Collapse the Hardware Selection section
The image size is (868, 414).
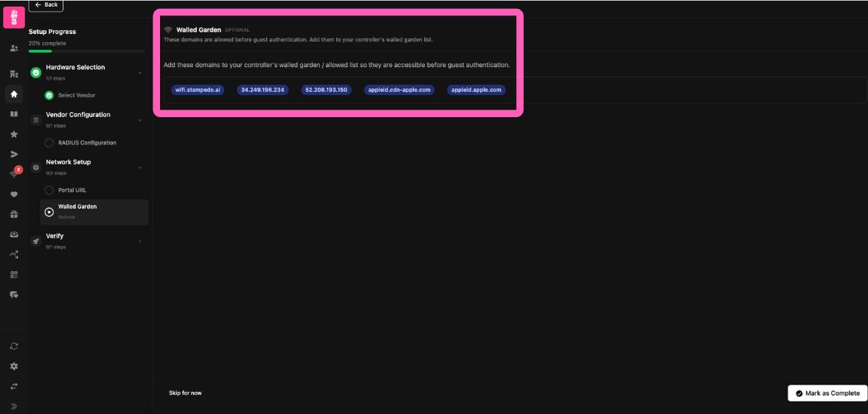pos(140,72)
